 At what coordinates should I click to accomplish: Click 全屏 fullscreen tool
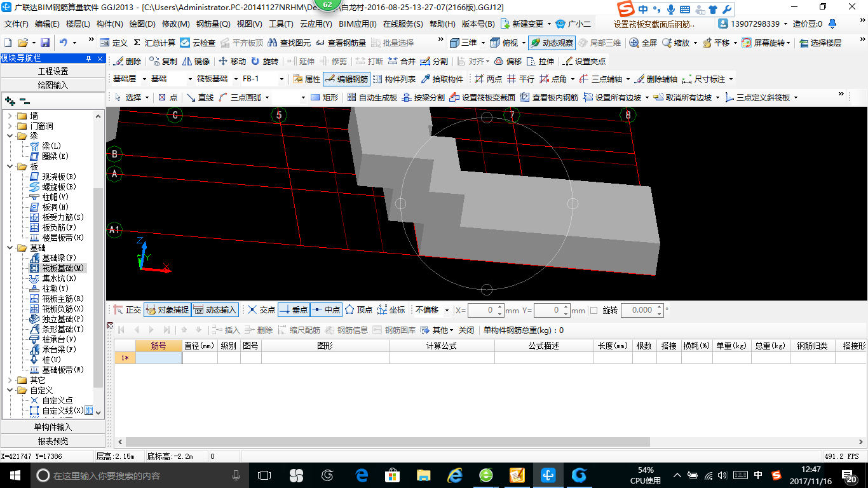[643, 43]
